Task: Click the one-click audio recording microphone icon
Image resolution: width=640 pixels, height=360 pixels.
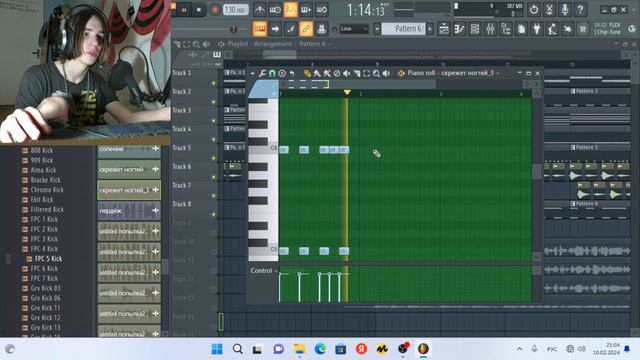Action: pos(565,9)
